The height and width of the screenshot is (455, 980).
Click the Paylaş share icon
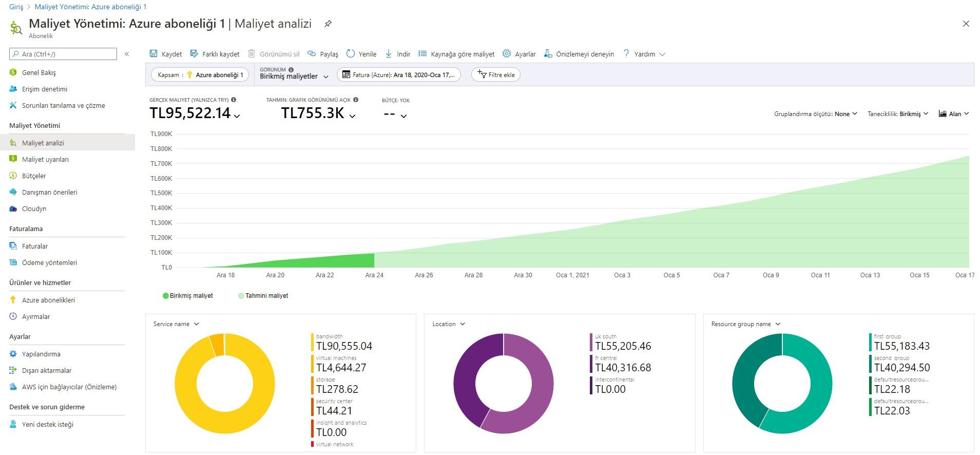click(x=312, y=54)
